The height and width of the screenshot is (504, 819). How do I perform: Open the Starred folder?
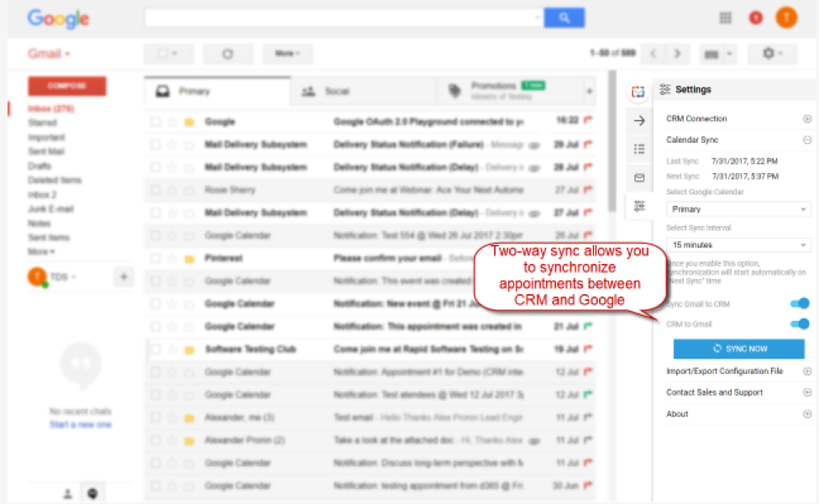(42, 123)
